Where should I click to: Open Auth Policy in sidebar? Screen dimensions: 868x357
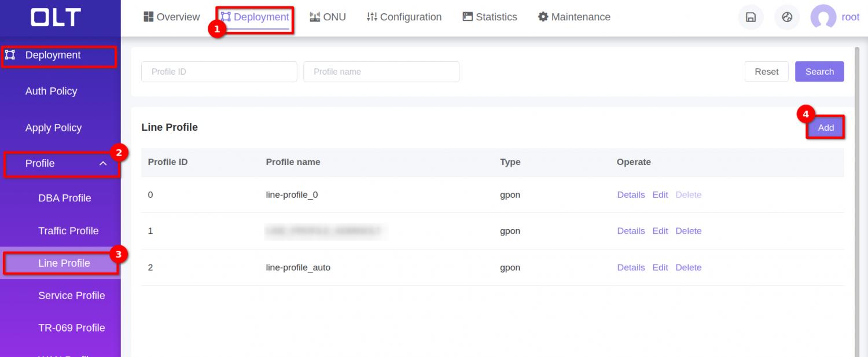tap(51, 91)
